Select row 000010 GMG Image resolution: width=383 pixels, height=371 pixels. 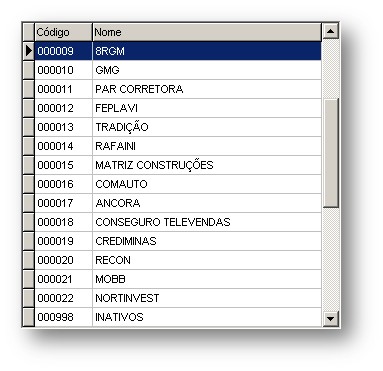[178, 70]
